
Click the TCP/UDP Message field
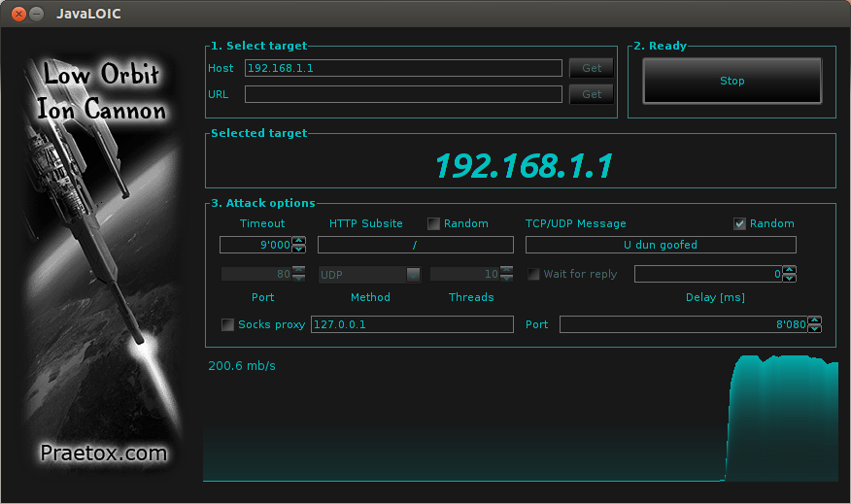pyautogui.click(x=661, y=245)
